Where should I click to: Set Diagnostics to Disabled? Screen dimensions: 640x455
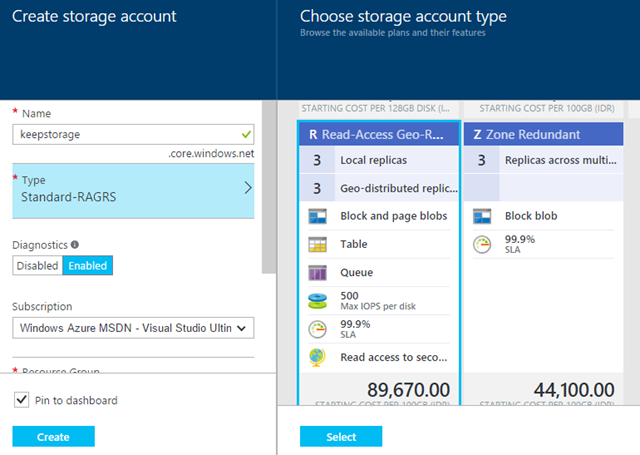tap(37, 265)
